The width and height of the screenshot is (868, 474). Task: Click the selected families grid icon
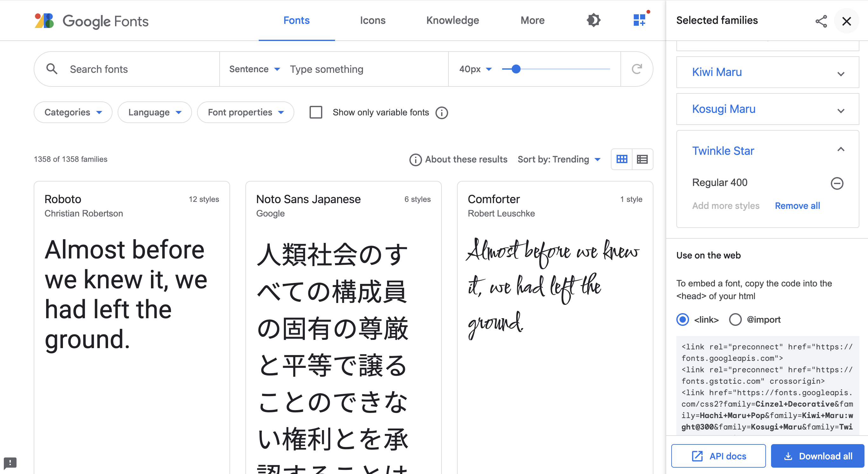point(639,20)
